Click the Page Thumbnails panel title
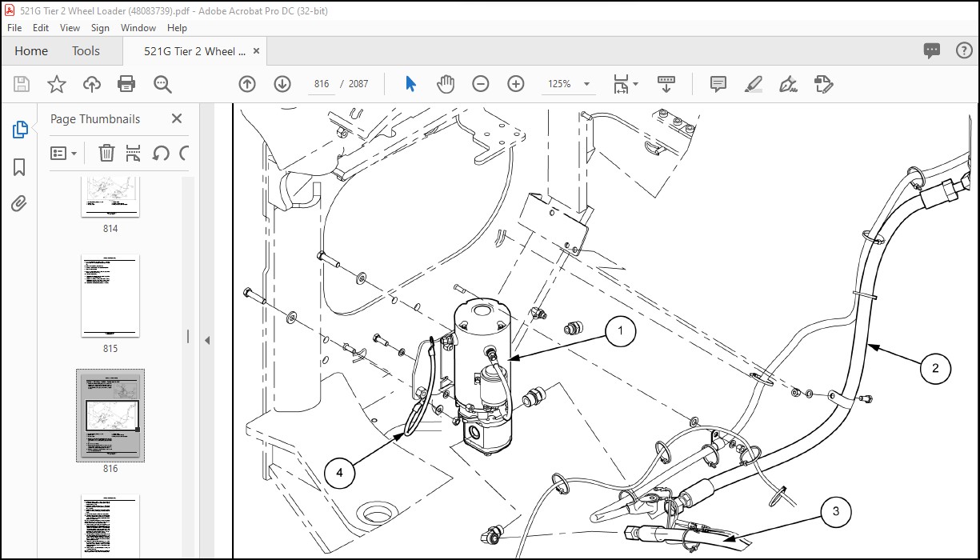 click(95, 118)
